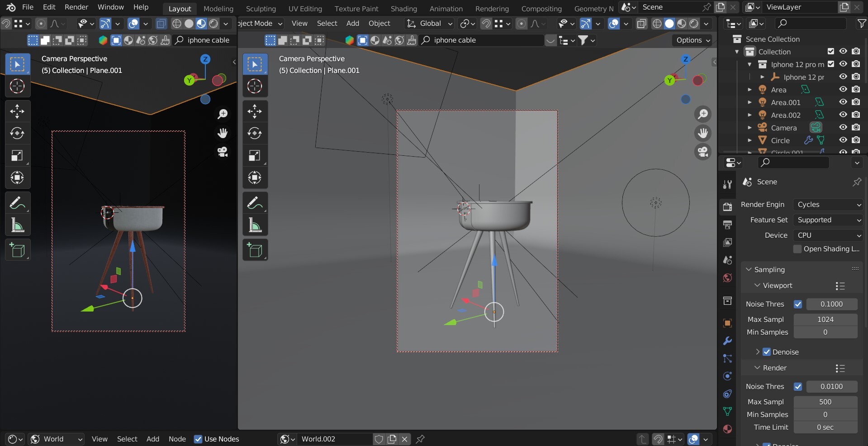Screen dimensions: 868x446
Task: Enable Open Shading Language checkbox
Action: [x=797, y=249]
